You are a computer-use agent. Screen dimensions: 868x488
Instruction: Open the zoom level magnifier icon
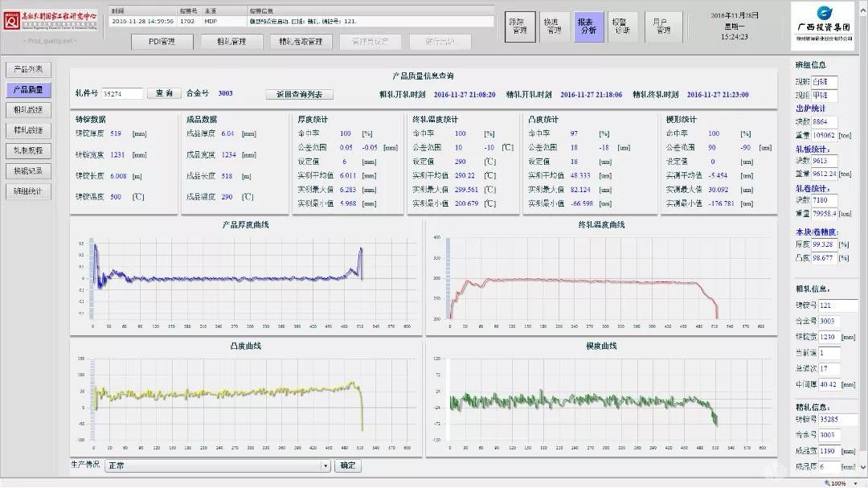[x=827, y=483]
